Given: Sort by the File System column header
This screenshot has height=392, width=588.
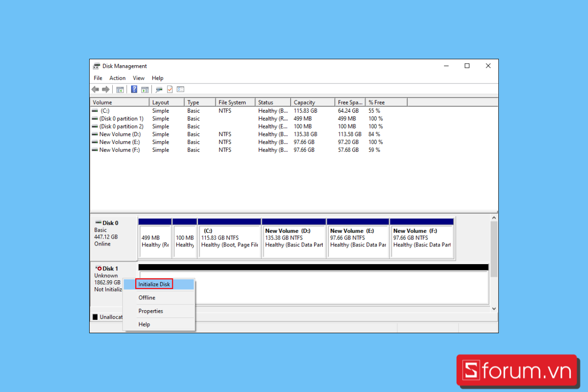Looking at the screenshot, I should 236,102.
